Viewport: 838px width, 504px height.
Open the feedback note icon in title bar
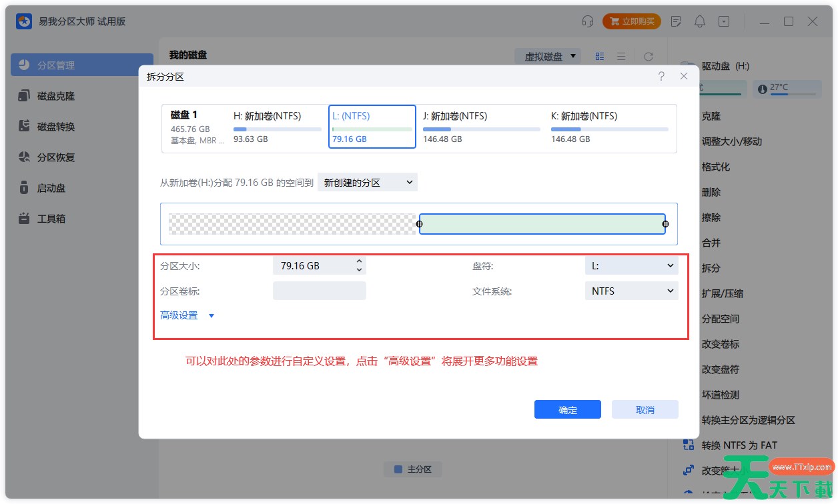(x=676, y=21)
